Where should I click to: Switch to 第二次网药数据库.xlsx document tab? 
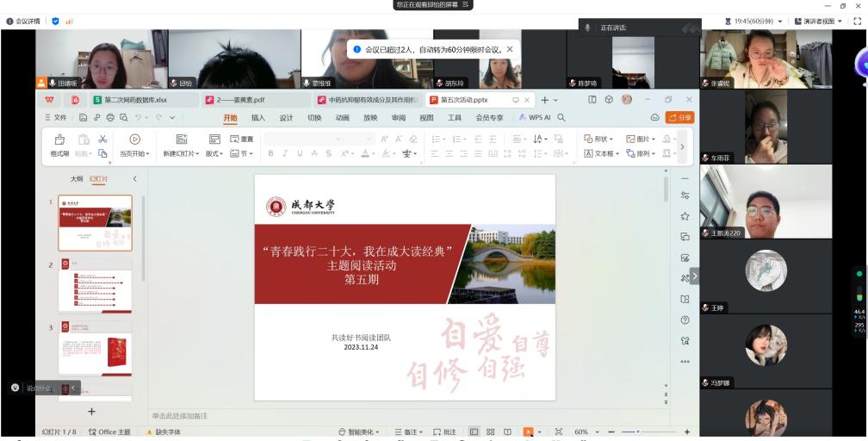136,100
